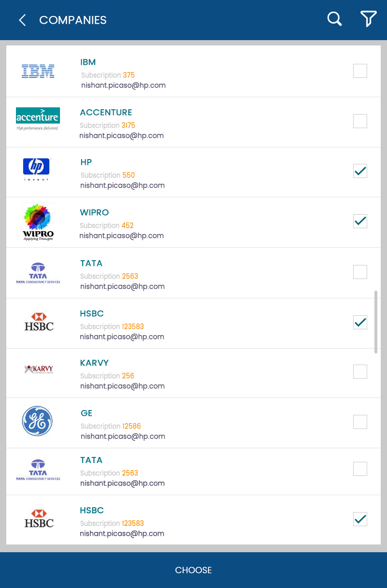Click the Karvy logo
This screenshot has width=387, height=588.
coord(39,369)
